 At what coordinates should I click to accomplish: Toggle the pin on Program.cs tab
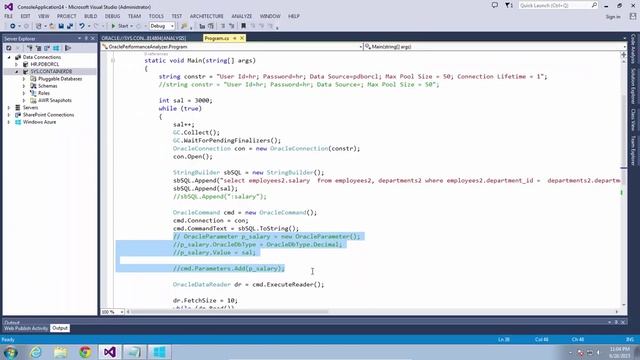235,38
